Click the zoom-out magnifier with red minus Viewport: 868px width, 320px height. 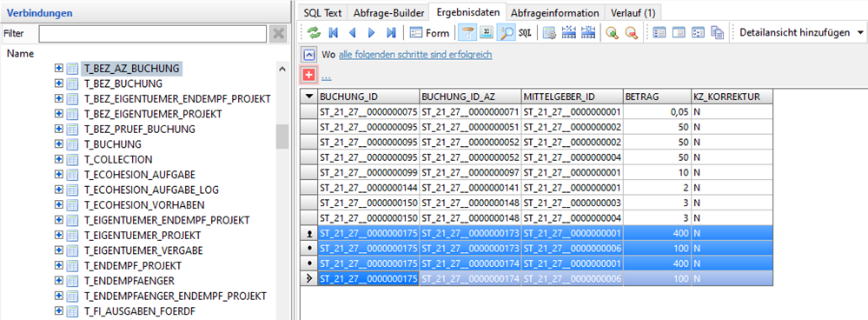(631, 33)
